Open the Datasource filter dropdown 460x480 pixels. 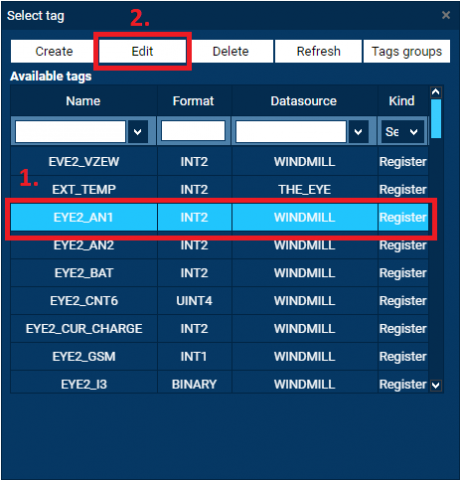[358, 132]
